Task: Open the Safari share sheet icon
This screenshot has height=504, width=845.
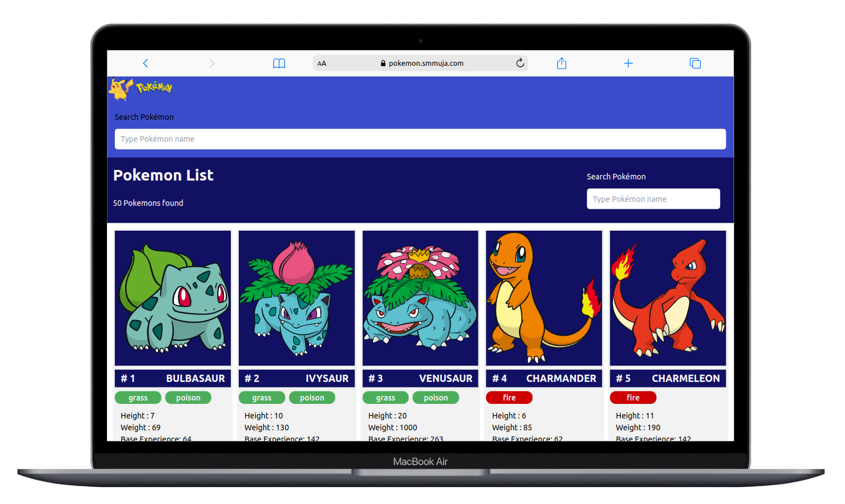Action: click(x=562, y=63)
